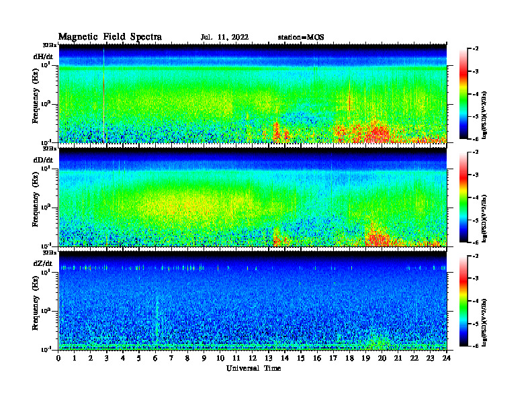Click the '32Hz' label atop dH/dt panel
The image size is (532, 411).
click(x=50, y=45)
